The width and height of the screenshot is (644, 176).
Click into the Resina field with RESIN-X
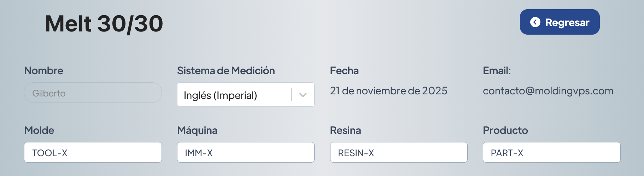[x=399, y=153]
